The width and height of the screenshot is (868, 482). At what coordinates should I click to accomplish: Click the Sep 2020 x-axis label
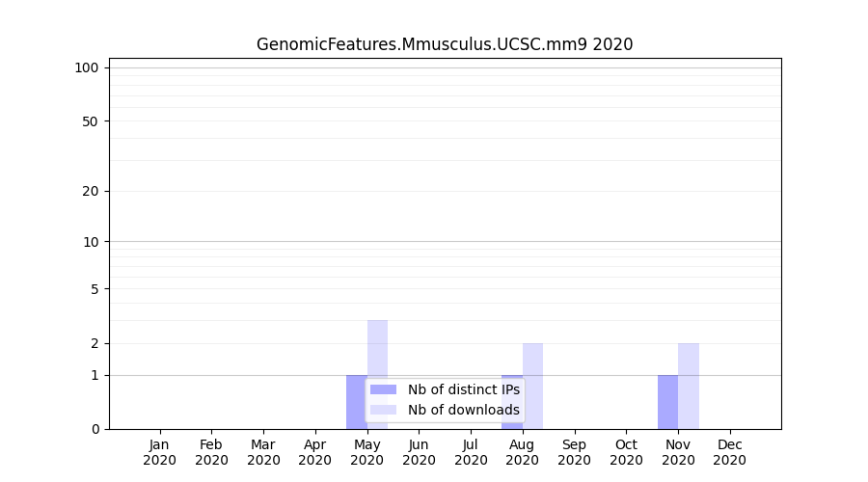574,452
